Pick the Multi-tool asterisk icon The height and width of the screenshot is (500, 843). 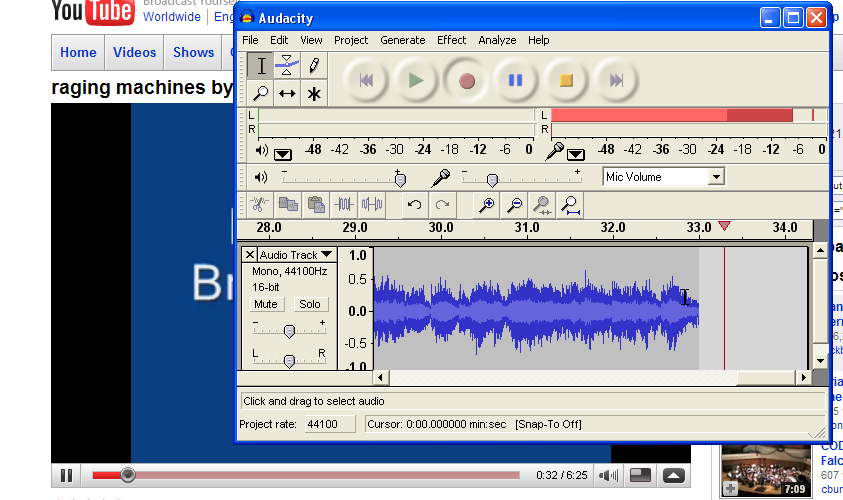pos(314,94)
